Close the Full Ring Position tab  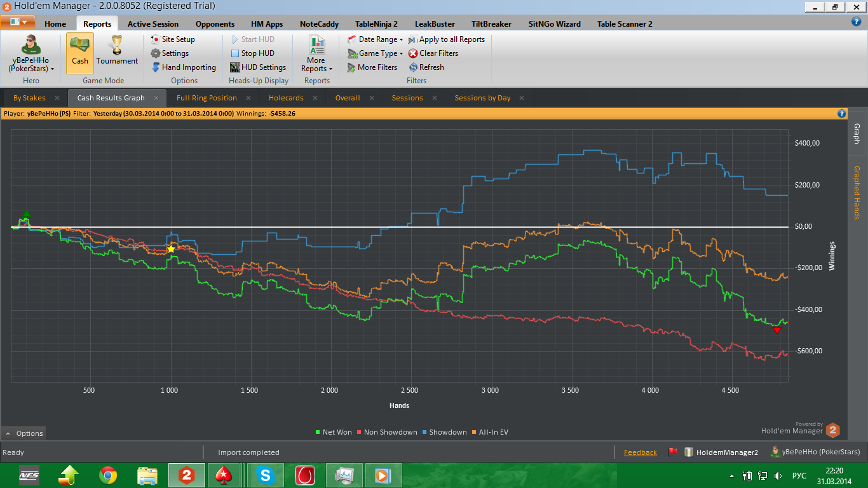coord(248,98)
